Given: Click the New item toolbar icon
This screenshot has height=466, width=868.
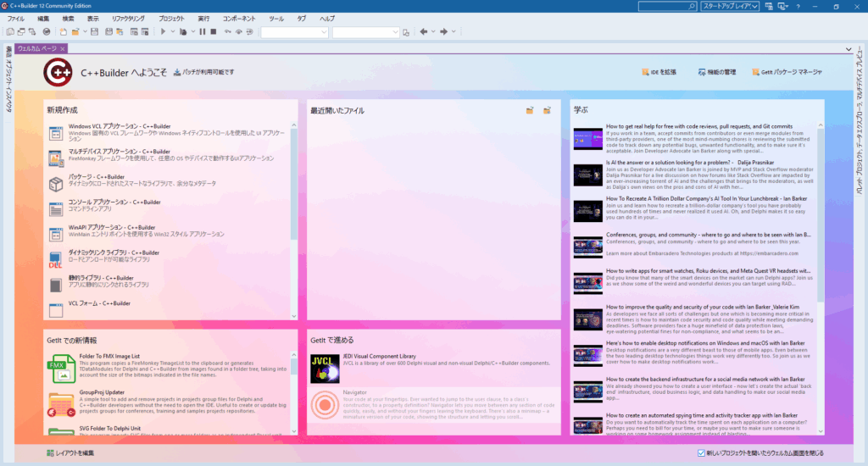Looking at the screenshot, I should click(x=63, y=31).
